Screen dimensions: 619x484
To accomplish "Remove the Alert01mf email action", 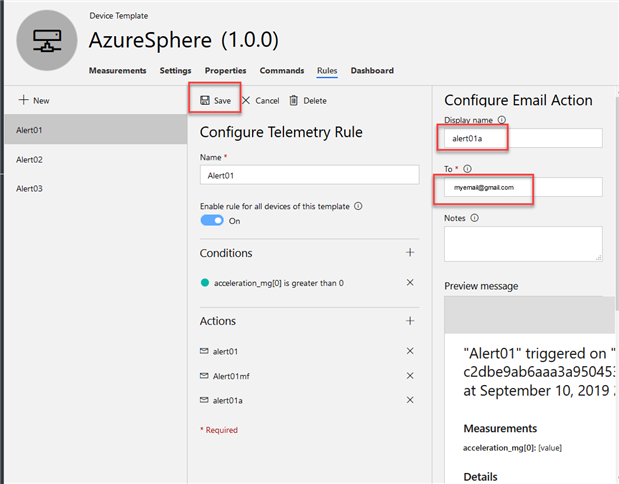I will click(410, 376).
